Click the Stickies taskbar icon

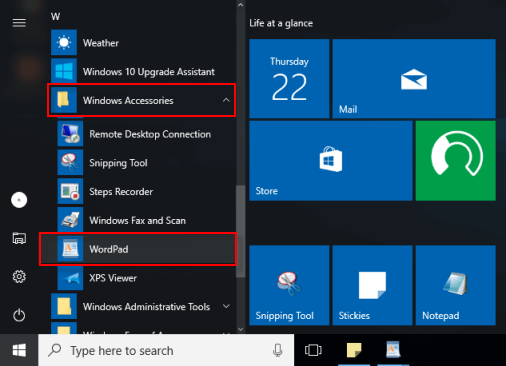point(354,350)
